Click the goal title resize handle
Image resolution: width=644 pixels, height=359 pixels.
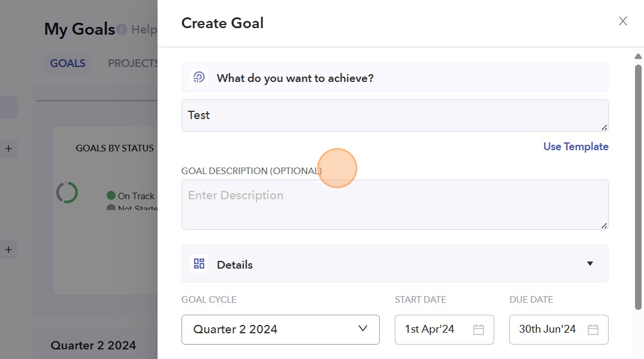click(604, 127)
